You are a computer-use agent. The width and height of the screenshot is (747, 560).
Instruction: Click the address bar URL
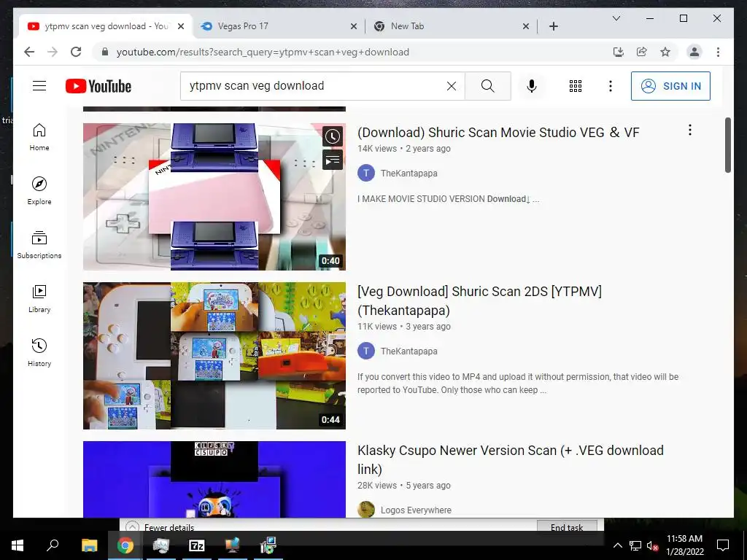click(263, 52)
